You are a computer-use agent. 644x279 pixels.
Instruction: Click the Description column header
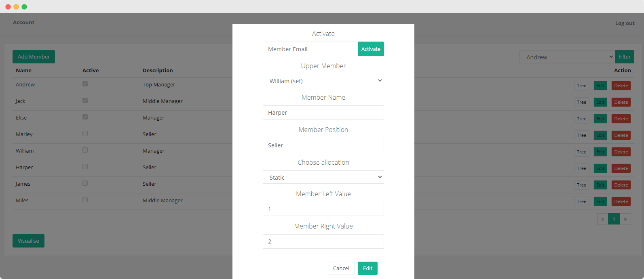(158, 70)
